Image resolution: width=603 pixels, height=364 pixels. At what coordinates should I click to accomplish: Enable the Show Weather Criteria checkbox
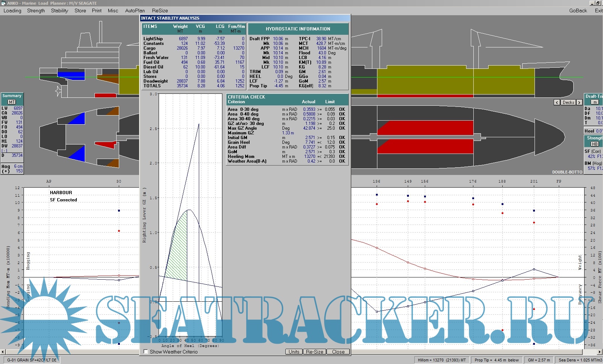pyautogui.click(x=146, y=352)
